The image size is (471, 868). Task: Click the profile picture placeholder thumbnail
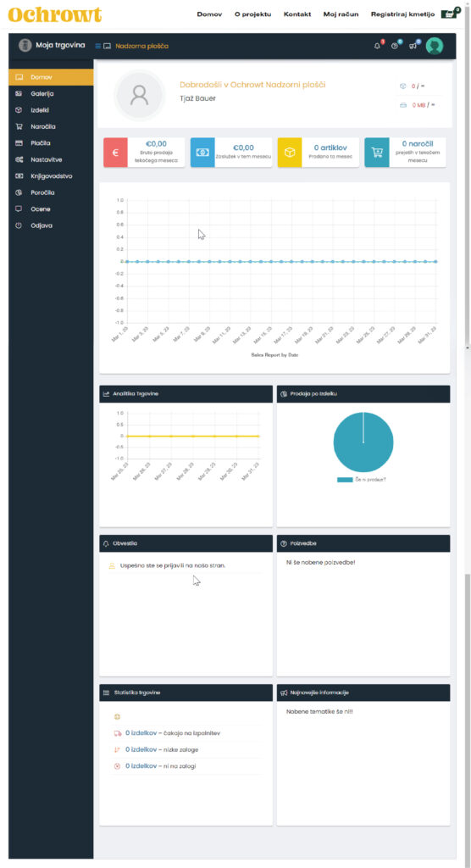140,95
